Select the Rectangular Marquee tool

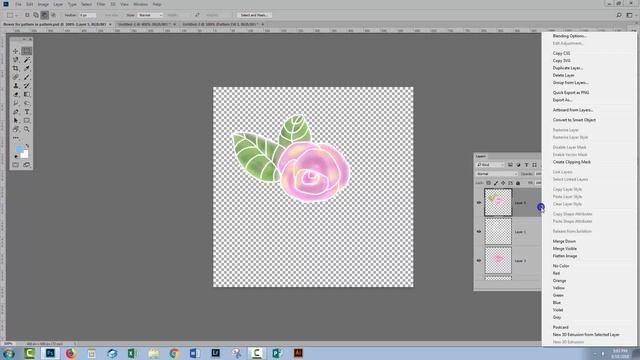point(27,51)
